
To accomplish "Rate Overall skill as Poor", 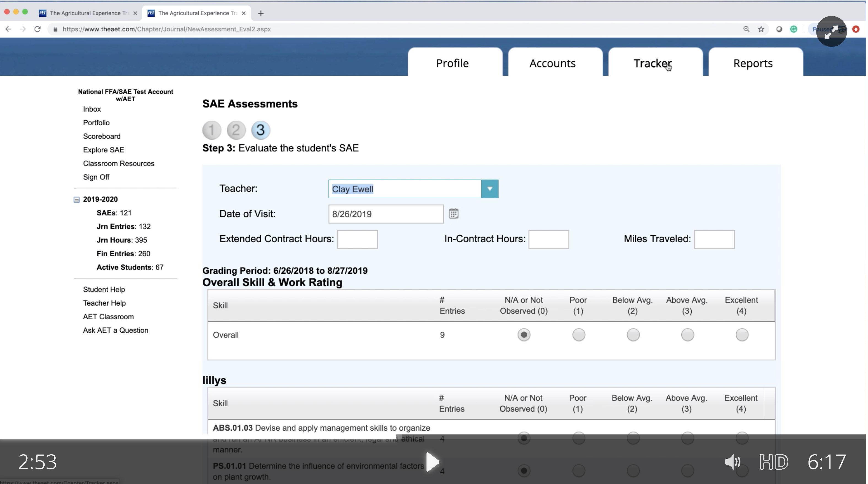I will (x=579, y=335).
